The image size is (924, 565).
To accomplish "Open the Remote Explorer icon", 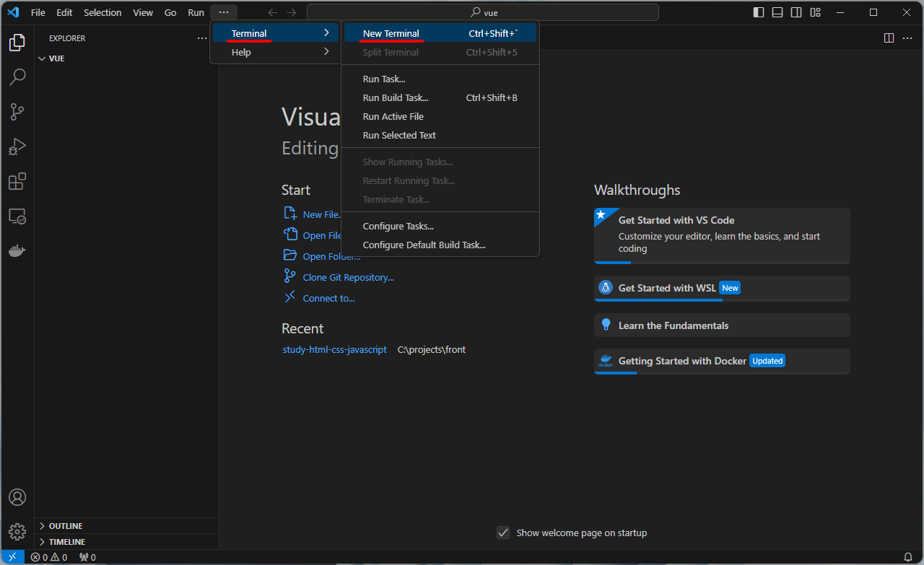I will [x=17, y=216].
